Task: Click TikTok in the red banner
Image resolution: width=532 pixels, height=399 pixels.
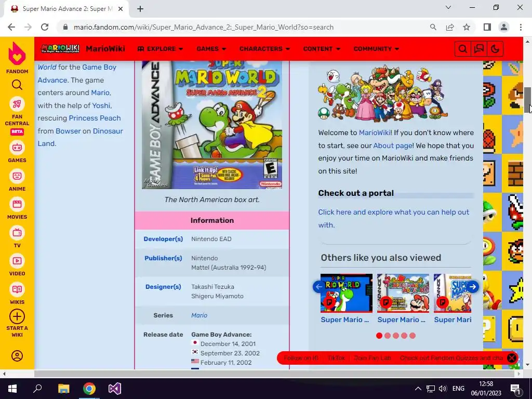Action: click(336, 358)
